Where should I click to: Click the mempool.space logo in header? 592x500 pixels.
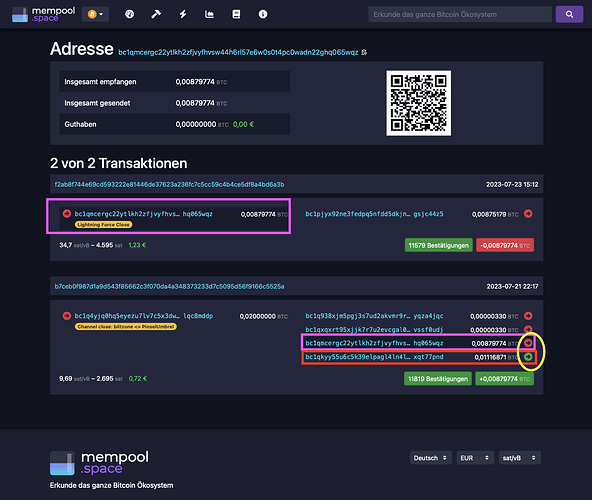click(43, 14)
